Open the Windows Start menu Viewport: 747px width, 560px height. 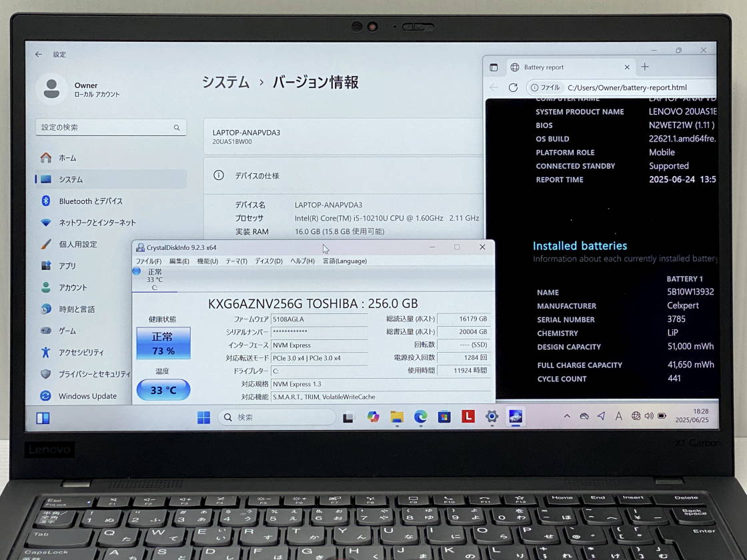pos(203,417)
